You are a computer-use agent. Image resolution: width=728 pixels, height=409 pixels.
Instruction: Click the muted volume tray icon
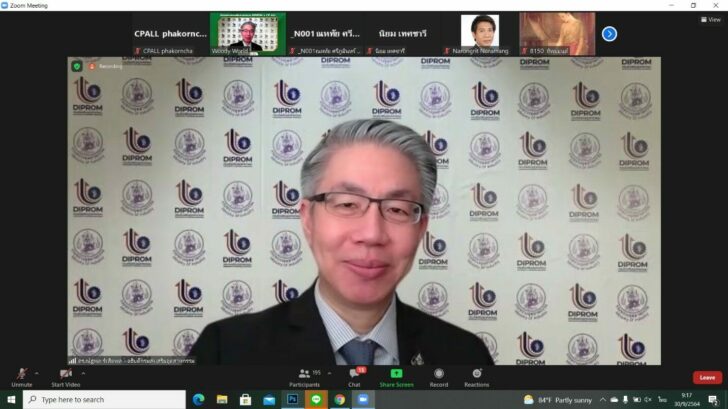click(x=648, y=400)
